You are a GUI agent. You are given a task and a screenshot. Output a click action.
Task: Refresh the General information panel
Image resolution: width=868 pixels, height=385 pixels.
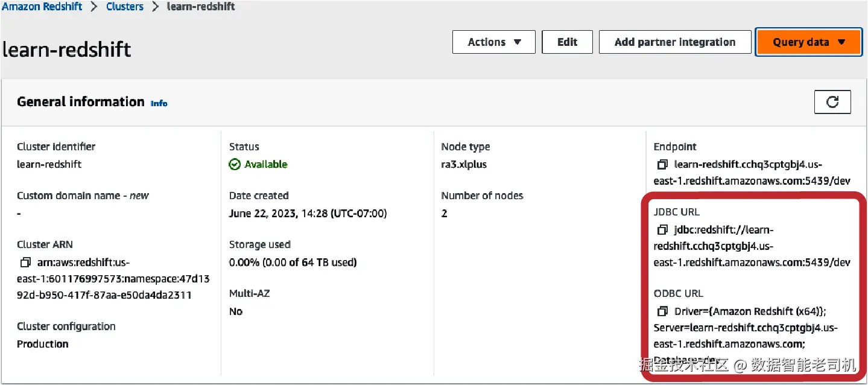[832, 102]
